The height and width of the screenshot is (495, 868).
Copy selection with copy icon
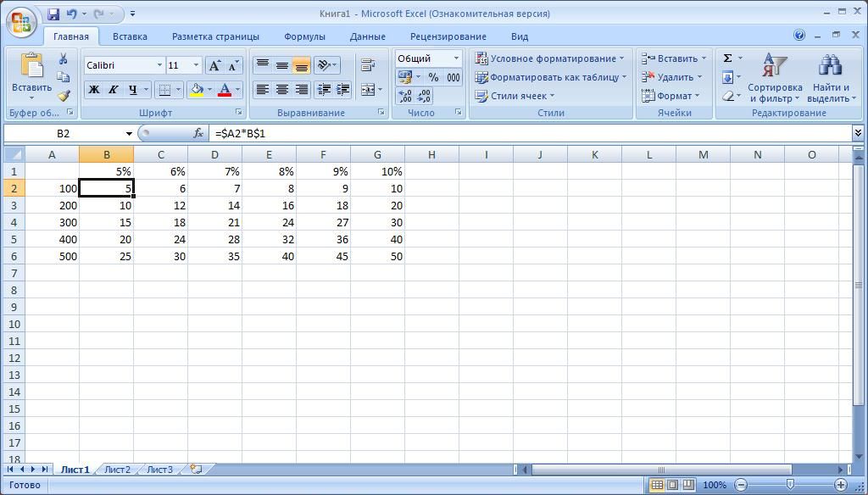pyautogui.click(x=63, y=77)
